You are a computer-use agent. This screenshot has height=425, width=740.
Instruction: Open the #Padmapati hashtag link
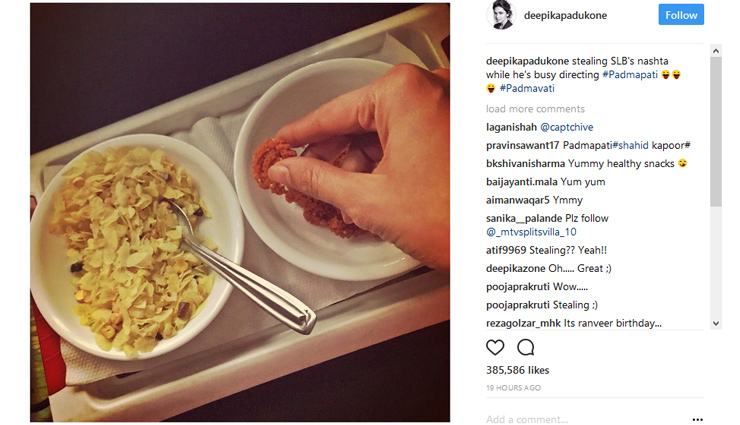[x=630, y=75]
